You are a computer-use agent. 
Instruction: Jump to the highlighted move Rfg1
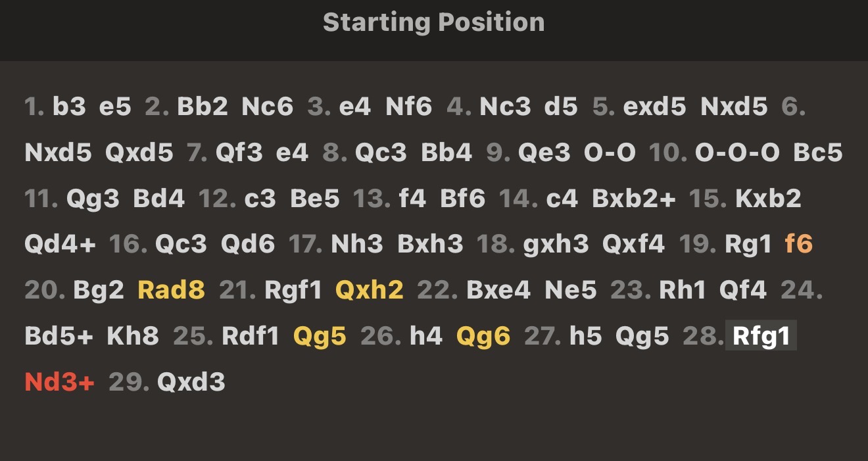(x=761, y=336)
